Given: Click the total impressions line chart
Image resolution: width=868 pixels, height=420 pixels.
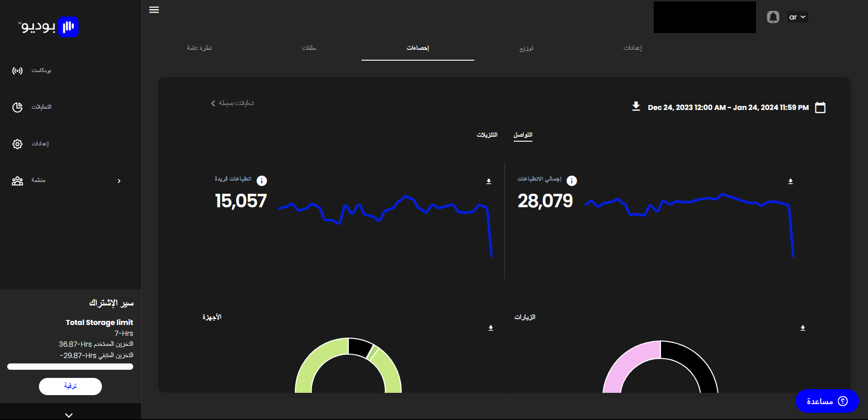Looking at the screenshot, I should (x=689, y=225).
